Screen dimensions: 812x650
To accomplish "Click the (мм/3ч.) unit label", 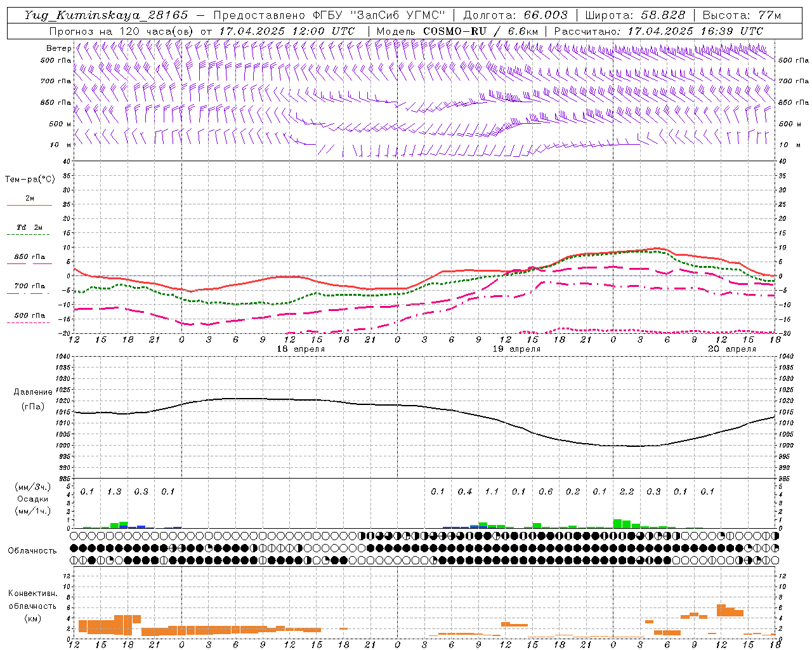I will click(32, 487).
